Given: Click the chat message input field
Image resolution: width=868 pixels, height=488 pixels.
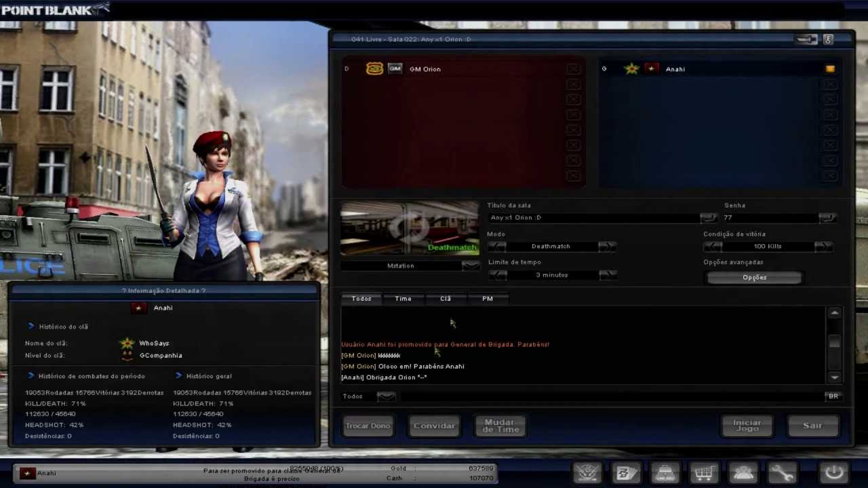Looking at the screenshot, I should pyautogui.click(x=610, y=396).
